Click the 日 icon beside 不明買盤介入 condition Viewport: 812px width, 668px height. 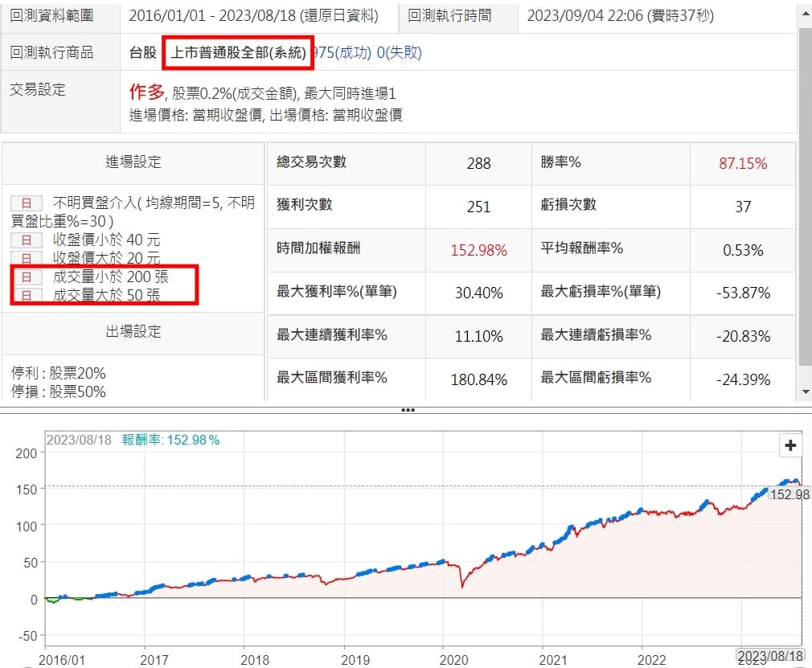(26, 203)
